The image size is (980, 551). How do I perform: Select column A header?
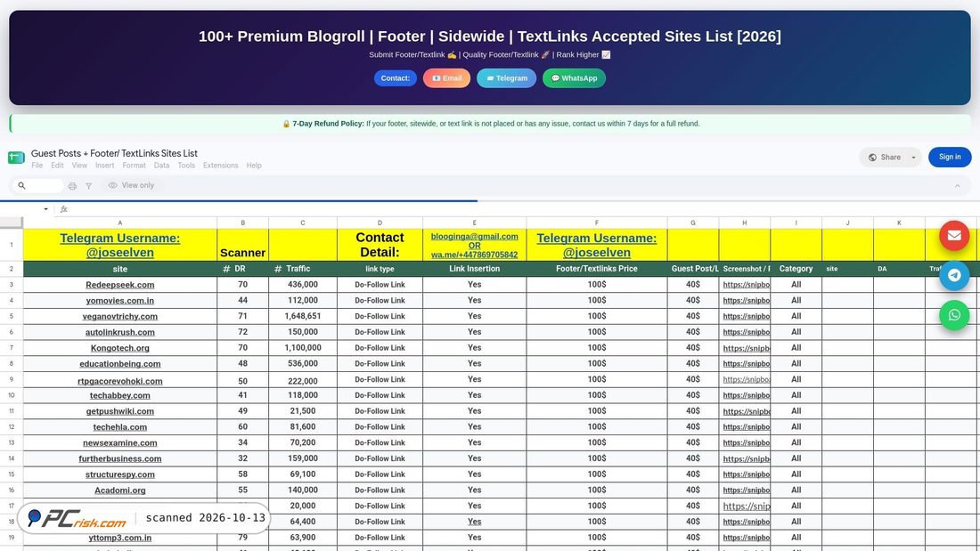pyautogui.click(x=120, y=223)
